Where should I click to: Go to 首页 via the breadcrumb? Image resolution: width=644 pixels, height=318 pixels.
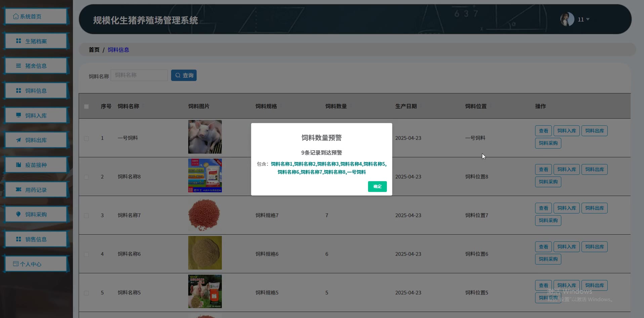[94, 50]
